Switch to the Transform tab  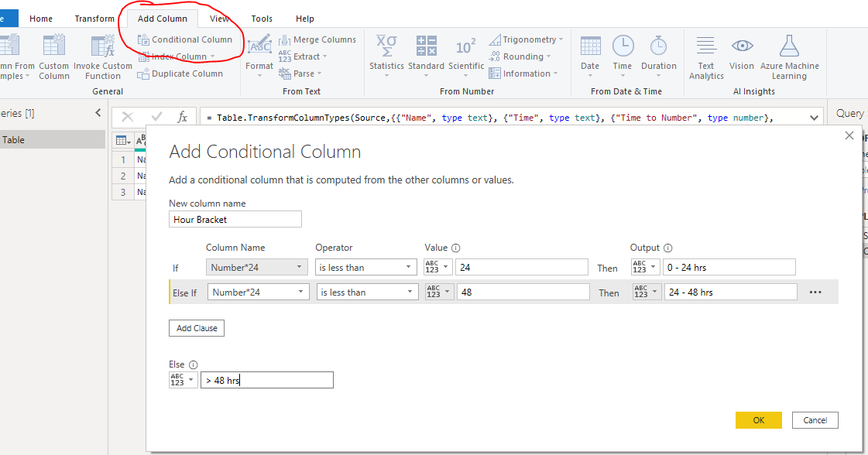(x=94, y=19)
